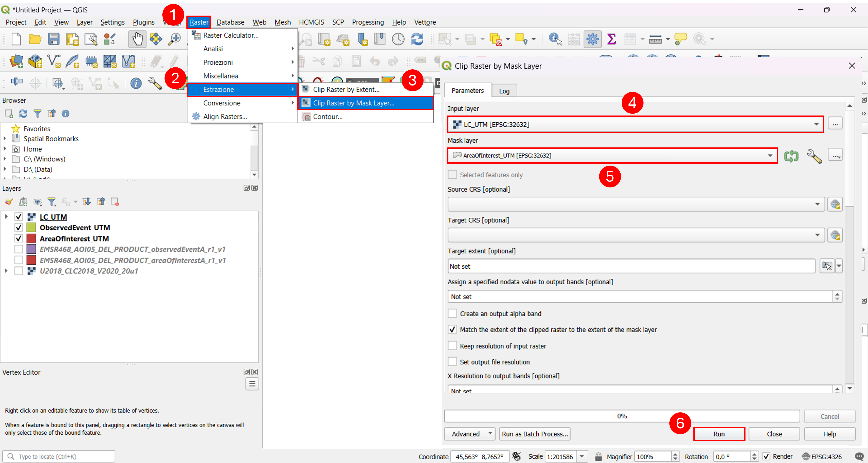The width and height of the screenshot is (868, 463).
Task: Click the Help button in clip dialog
Action: pos(830,434)
